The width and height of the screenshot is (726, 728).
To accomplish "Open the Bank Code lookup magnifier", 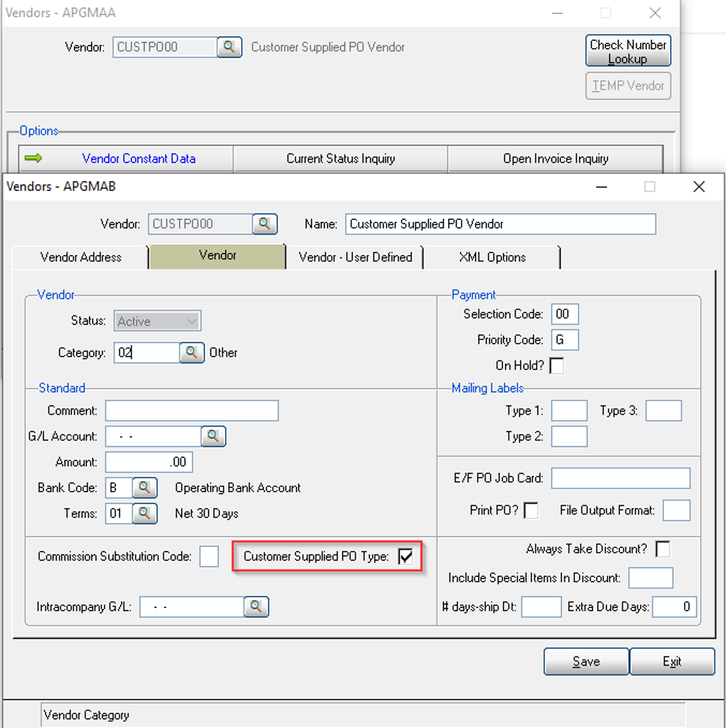I will pos(145,487).
